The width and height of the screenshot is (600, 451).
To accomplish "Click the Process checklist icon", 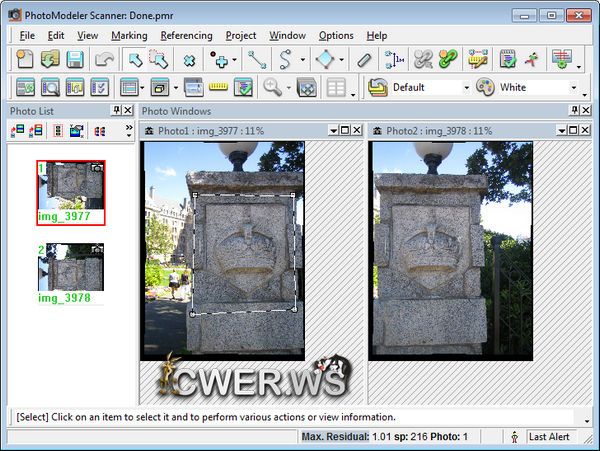I will 508,60.
